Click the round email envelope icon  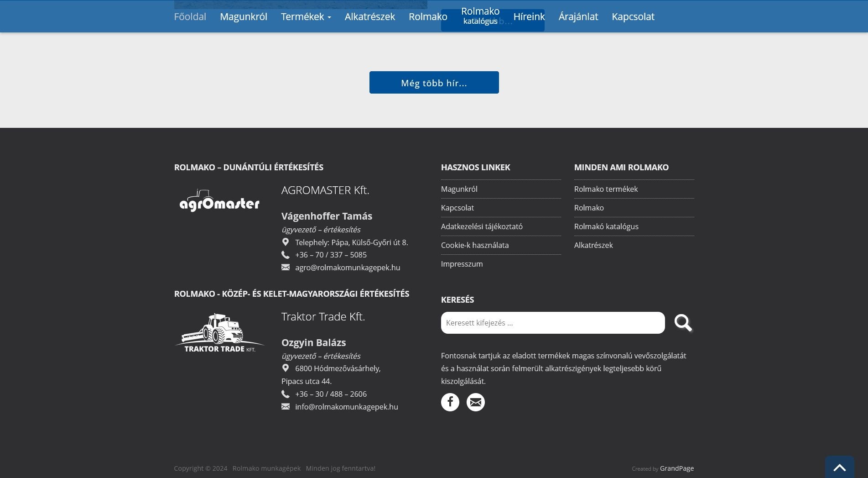click(475, 402)
